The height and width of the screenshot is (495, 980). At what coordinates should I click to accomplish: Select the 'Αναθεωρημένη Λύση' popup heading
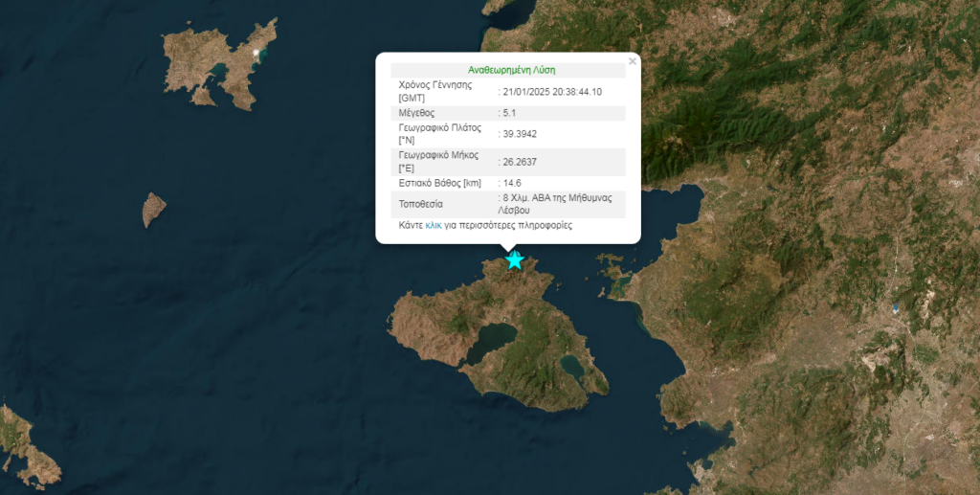511,70
